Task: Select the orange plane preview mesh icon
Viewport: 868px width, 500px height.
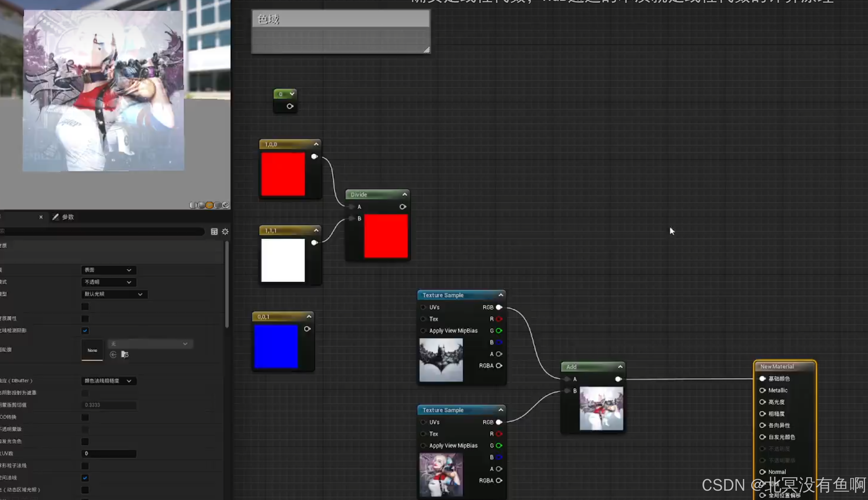Action: (x=209, y=205)
